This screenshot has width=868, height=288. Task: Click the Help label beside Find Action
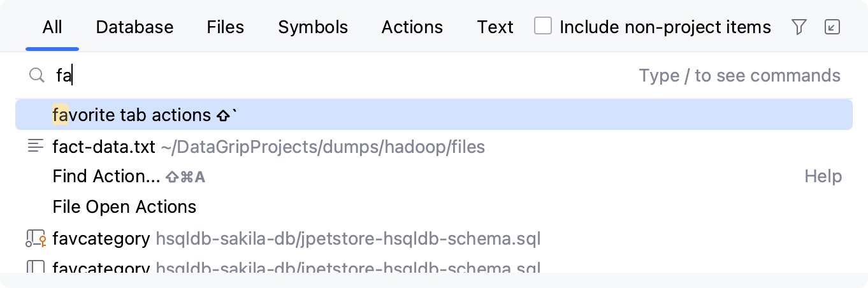click(823, 176)
